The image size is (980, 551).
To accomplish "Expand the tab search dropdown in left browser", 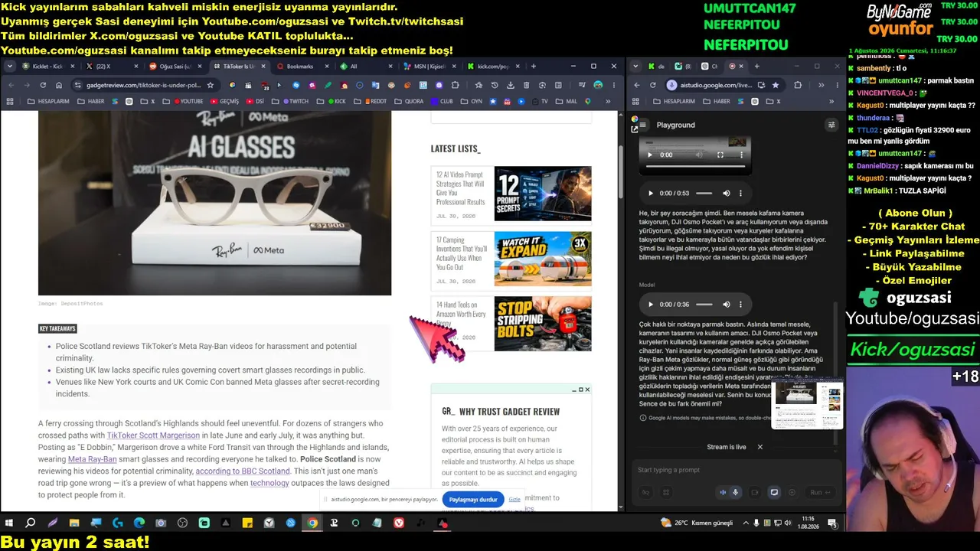I will coord(10,67).
